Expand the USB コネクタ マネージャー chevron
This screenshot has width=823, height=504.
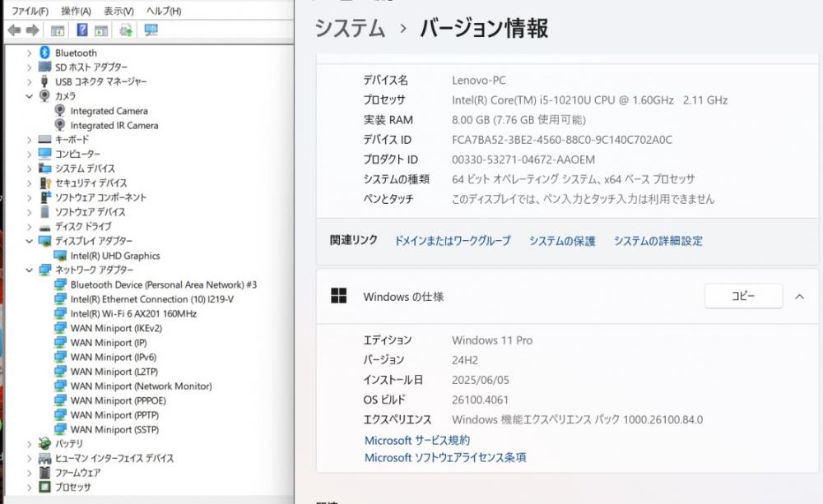[x=29, y=82]
